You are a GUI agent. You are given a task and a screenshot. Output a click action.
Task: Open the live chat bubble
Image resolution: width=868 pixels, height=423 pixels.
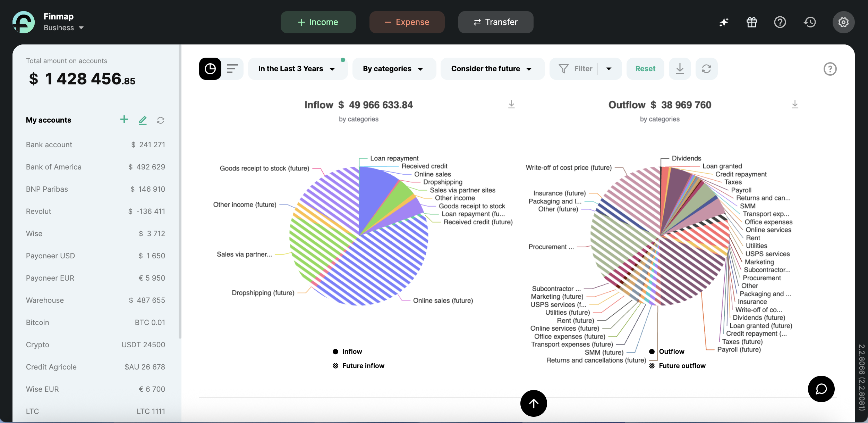821,389
